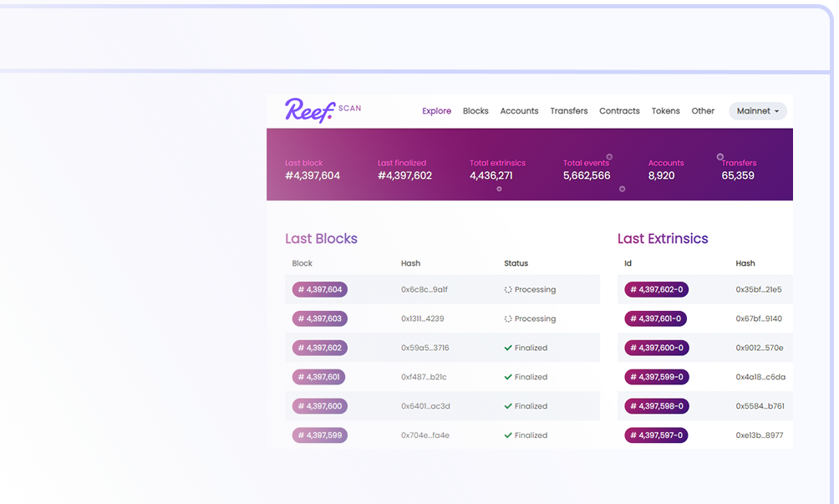Click block hash 0x6401...ac3d
Screen dimensions: 839x504
[x=425, y=406]
